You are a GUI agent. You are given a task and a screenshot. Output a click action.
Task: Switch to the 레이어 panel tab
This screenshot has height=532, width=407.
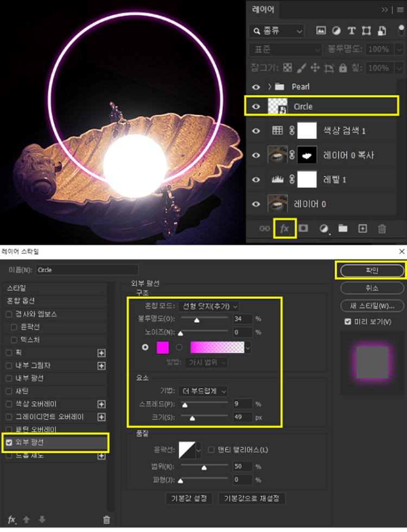point(263,10)
